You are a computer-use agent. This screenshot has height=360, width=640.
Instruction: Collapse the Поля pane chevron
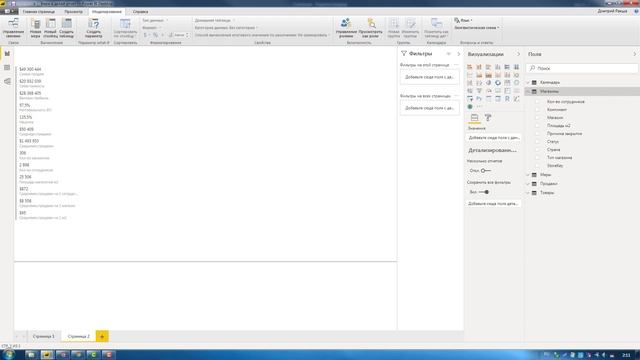[x=635, y=54]
